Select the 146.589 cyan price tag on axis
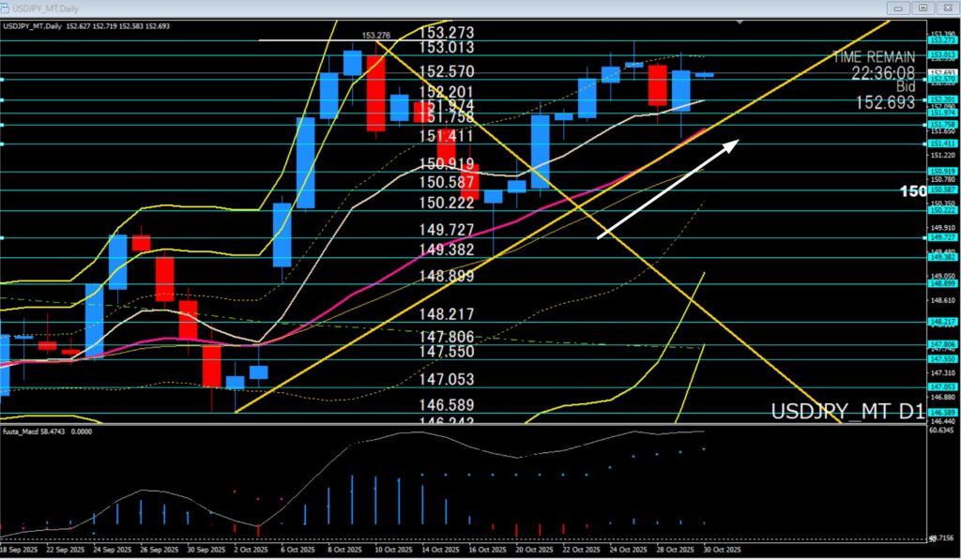 pos(941,413)
